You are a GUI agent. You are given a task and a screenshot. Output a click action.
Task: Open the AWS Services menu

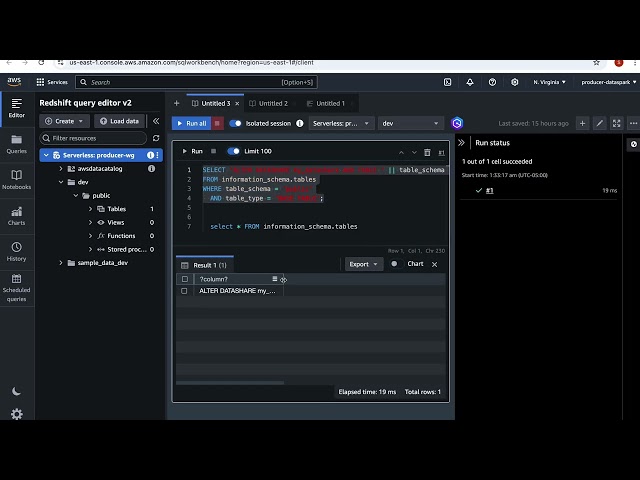coord(52,82)
